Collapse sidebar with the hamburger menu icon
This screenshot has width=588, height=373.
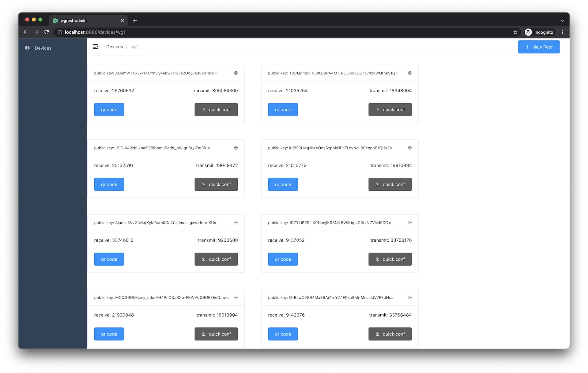pyautogui.click(x=96, y=47)
